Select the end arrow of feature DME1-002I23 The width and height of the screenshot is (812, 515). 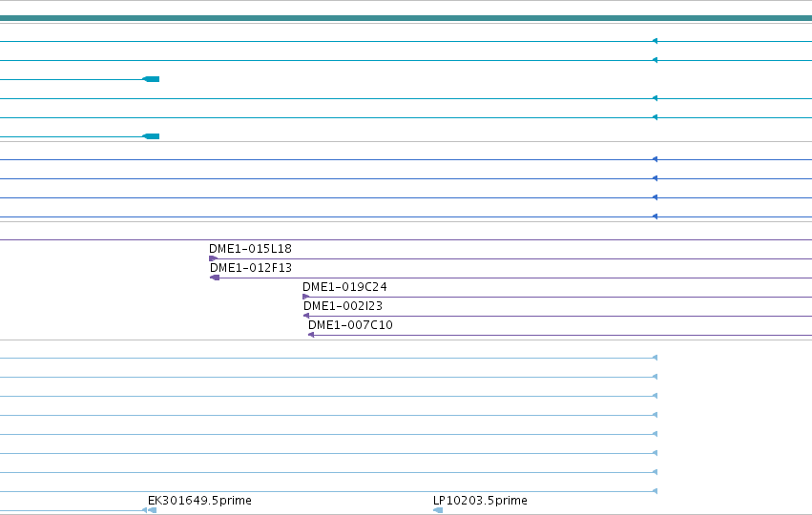pos(306,316)
